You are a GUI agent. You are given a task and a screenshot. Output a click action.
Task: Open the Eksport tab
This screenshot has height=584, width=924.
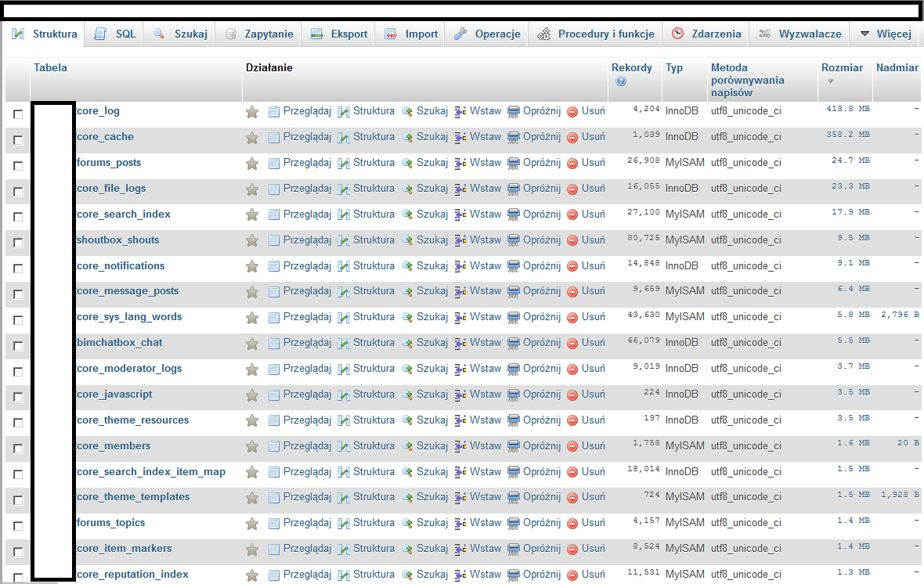(x=339, y=34)
